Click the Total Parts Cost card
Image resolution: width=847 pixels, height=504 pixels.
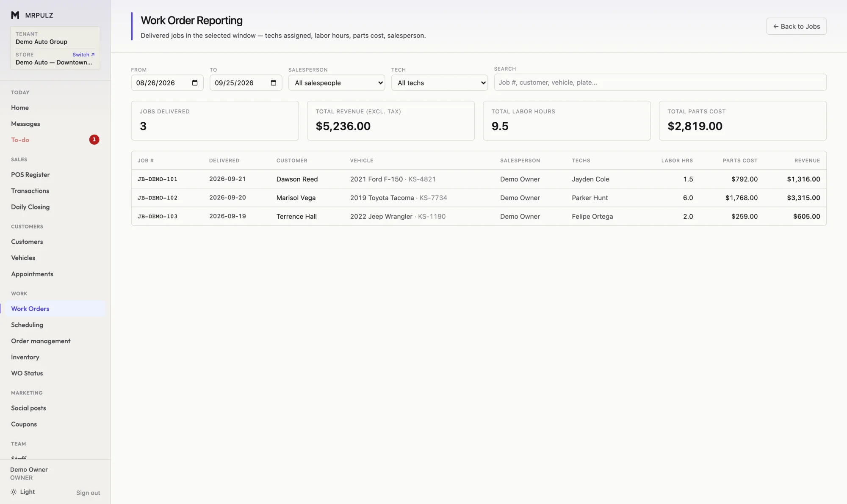(x=742, y=121)
